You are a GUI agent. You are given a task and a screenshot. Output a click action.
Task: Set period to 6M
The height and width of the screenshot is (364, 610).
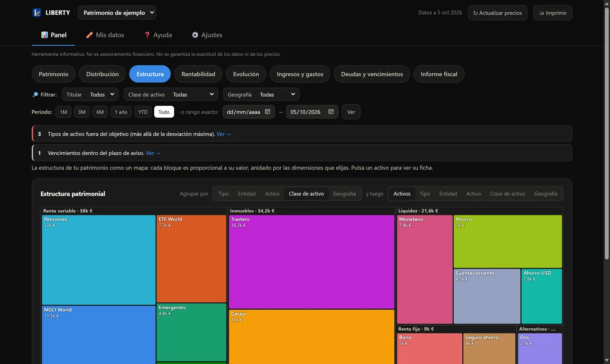100,112
